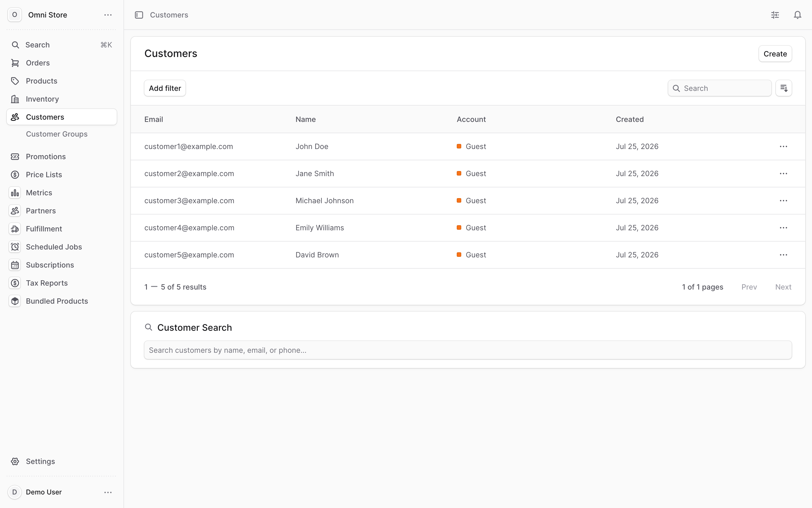812x508 pixels.
Task: Click the Prev pagination button
Action: [749, 287]
